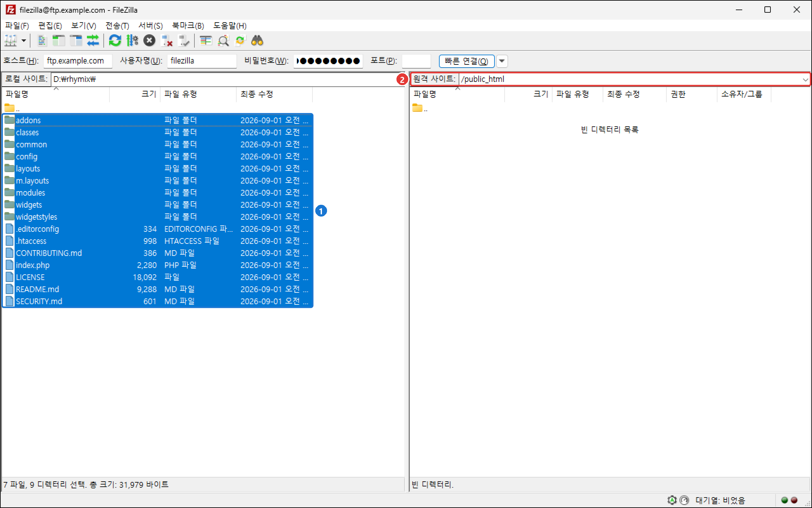Select the m.layouts folder
Screen dimensions: 812x508
point(158,181)
